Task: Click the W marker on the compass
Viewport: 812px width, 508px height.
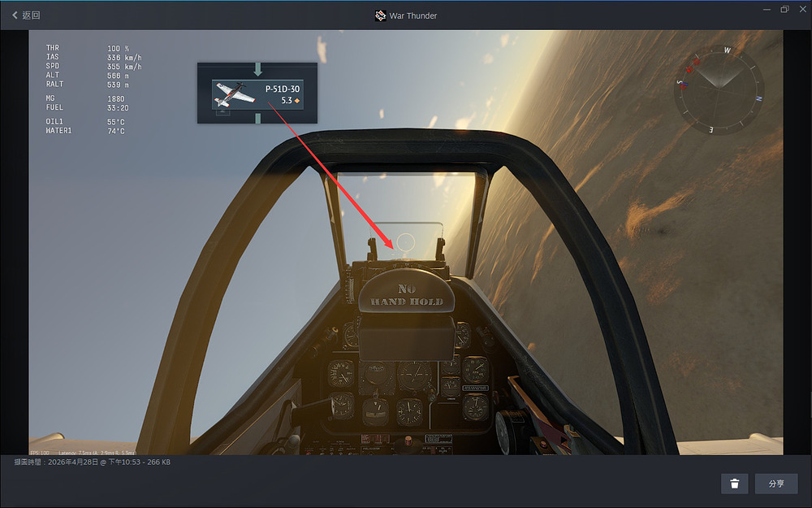Action: click(728, 50)
